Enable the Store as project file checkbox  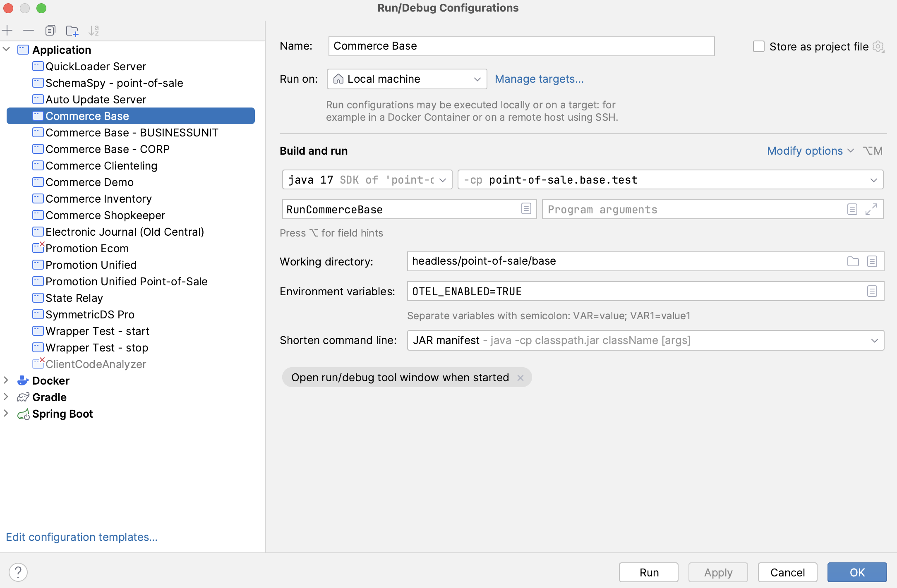pyautogui.click(x=758, y=46)
